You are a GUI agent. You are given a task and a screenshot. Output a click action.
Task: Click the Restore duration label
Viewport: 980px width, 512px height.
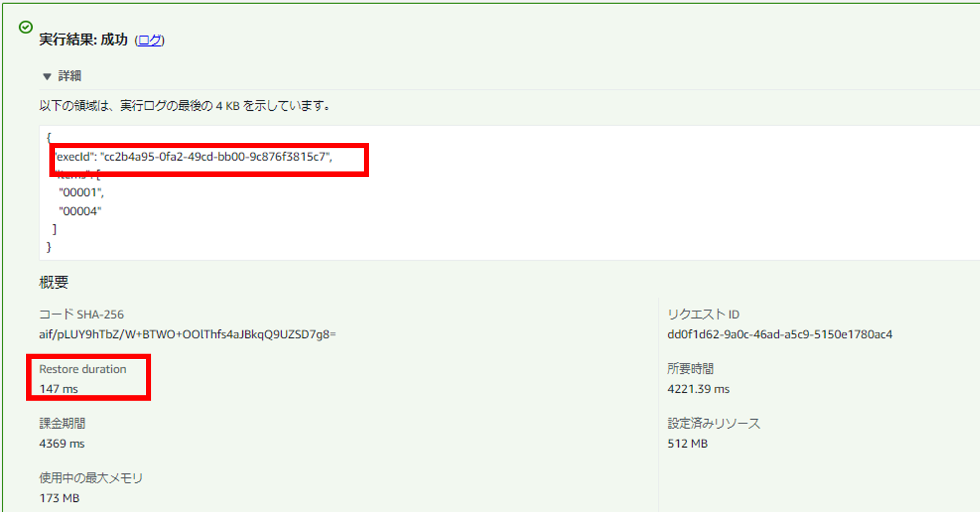tap(83, 369)
